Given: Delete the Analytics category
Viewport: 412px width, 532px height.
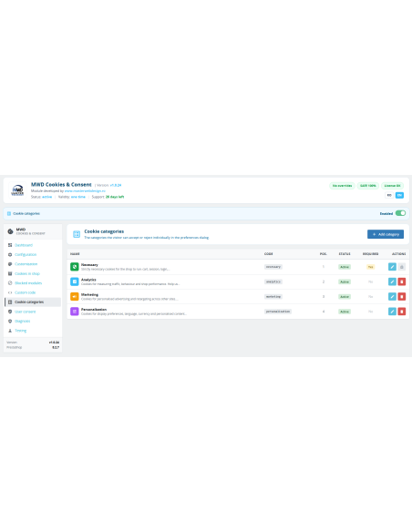Looking at the screenshot, I should click(x=401, y=281).
